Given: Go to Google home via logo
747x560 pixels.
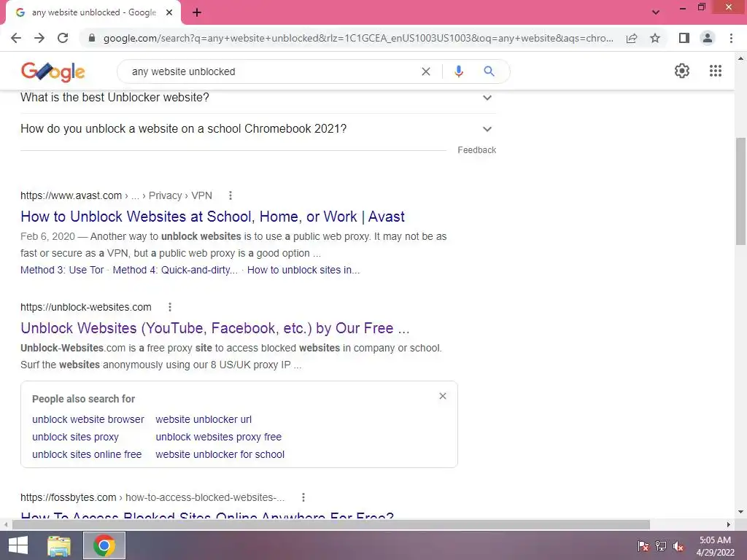Looking at the screenshot, I should pos(53,71).
